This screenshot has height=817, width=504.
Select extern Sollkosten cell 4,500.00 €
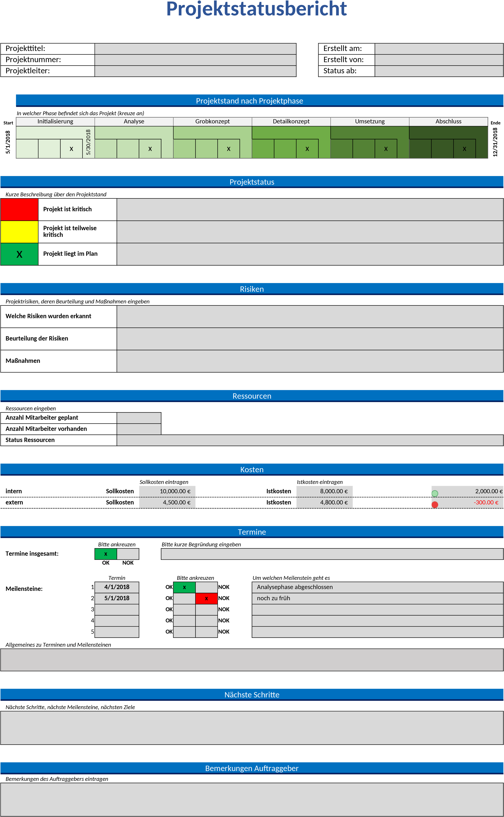tap(167, 503)
